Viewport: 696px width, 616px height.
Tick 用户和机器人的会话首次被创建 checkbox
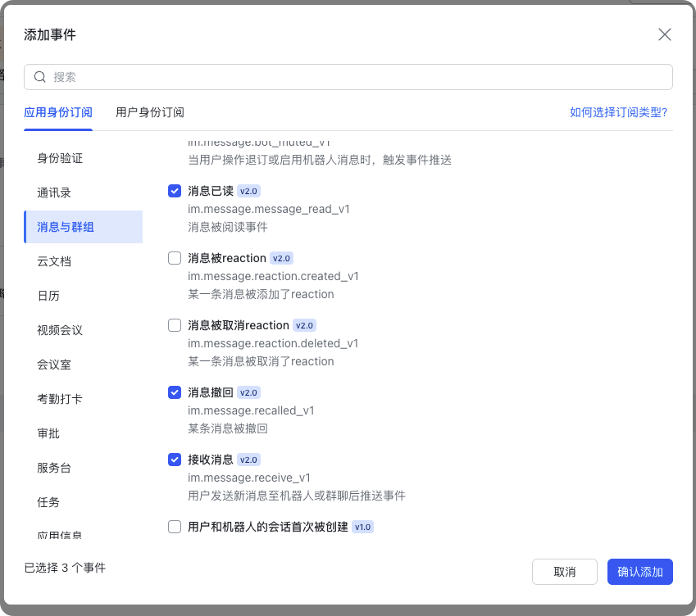pyautogui.click(x=175, y=527)
